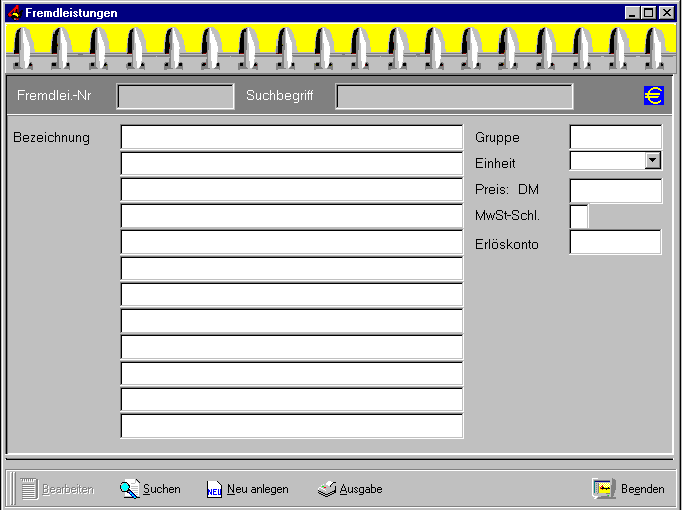Expand the Einheit dropdown arrow
683x510 pixels.
tap(653, 160)
